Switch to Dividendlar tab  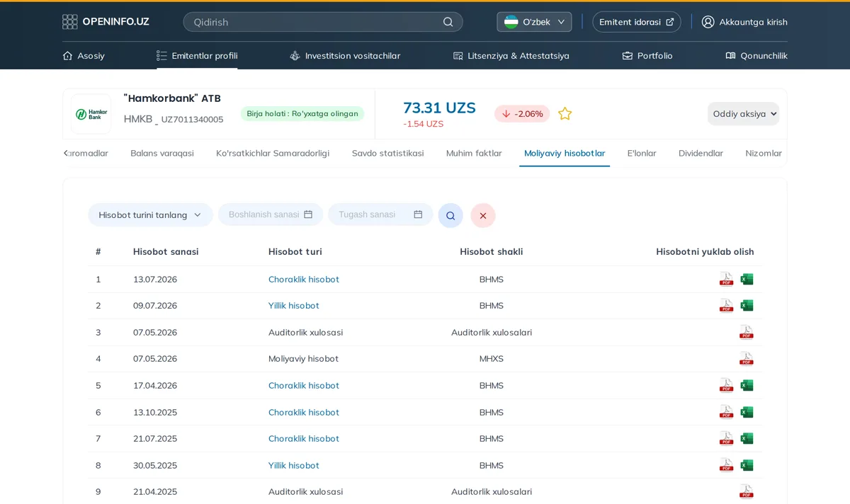click(701, 153)
